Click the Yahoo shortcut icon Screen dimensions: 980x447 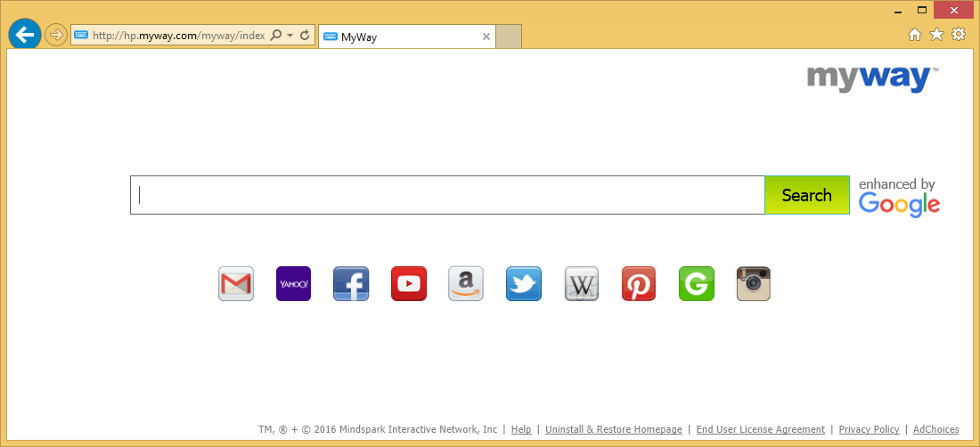[x=293, y=284]
